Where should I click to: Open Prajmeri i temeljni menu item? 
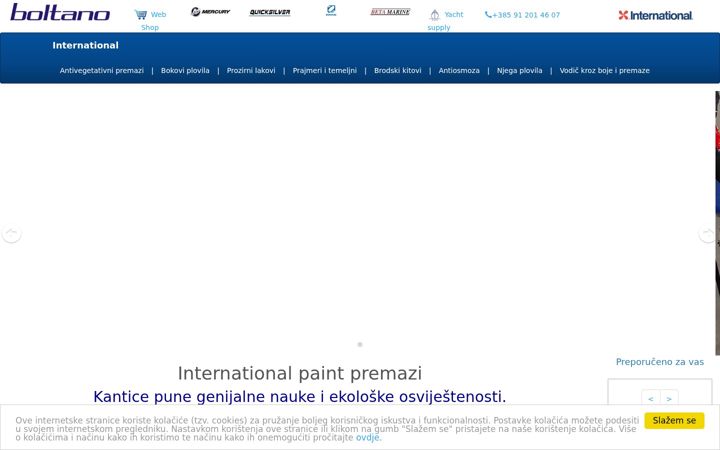click(x=325, y=71)
